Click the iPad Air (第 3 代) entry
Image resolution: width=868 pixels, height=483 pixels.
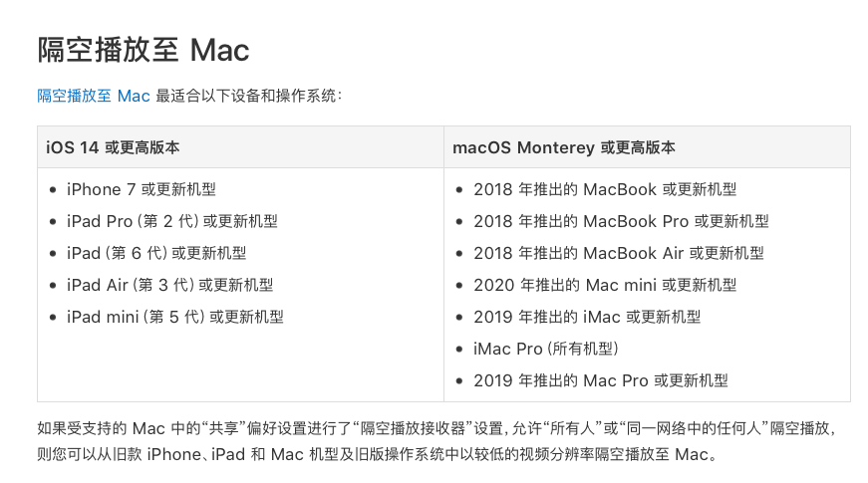pos(169,285)
